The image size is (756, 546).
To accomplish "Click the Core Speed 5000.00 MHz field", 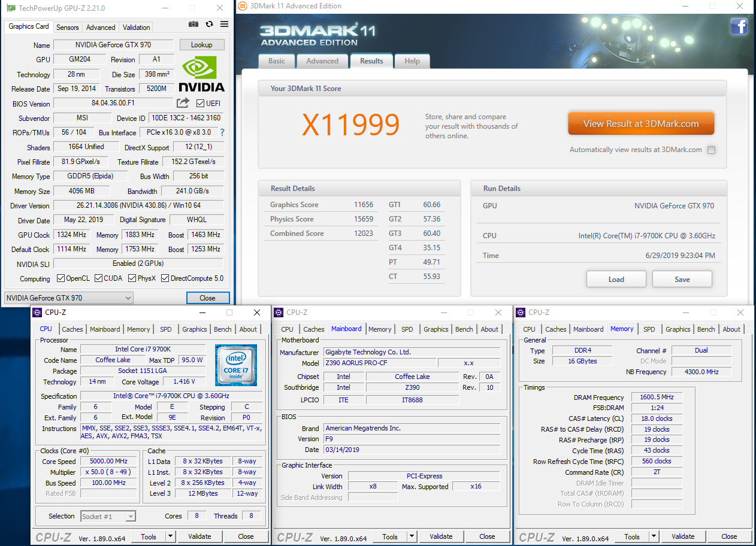I will [x=110, y=462].
